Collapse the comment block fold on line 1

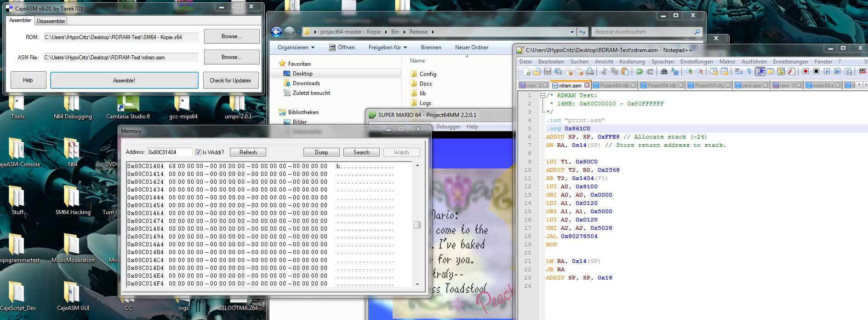tap(542, 95)
